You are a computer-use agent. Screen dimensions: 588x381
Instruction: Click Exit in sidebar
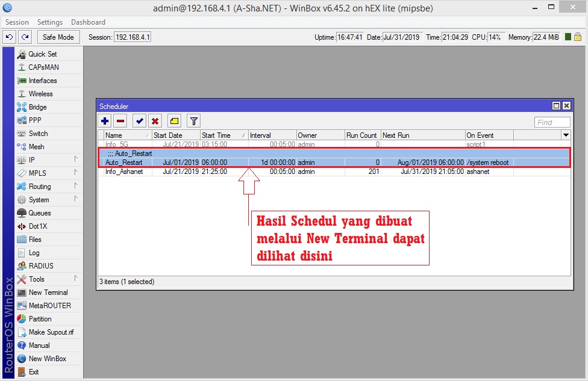[33, 372]
